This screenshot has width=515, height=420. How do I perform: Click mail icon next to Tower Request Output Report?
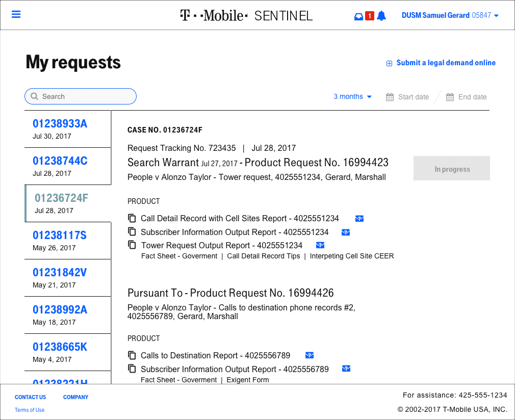pos(320,246)
